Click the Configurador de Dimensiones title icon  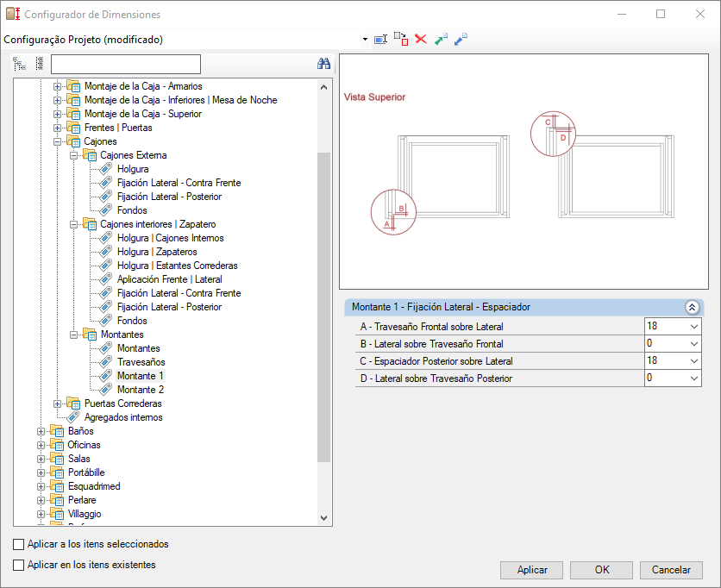coord(13,15)
